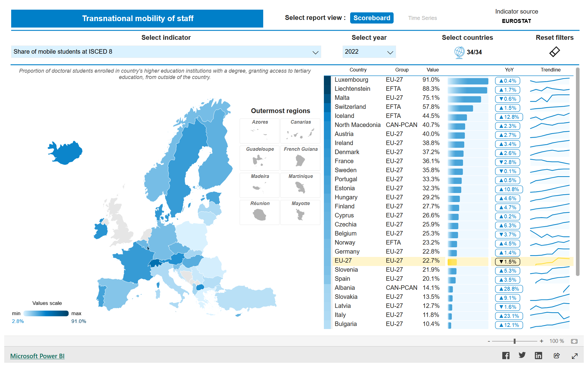Expand the Select indicator dropdown
The image size is (588, 367).
click(315, 52)
